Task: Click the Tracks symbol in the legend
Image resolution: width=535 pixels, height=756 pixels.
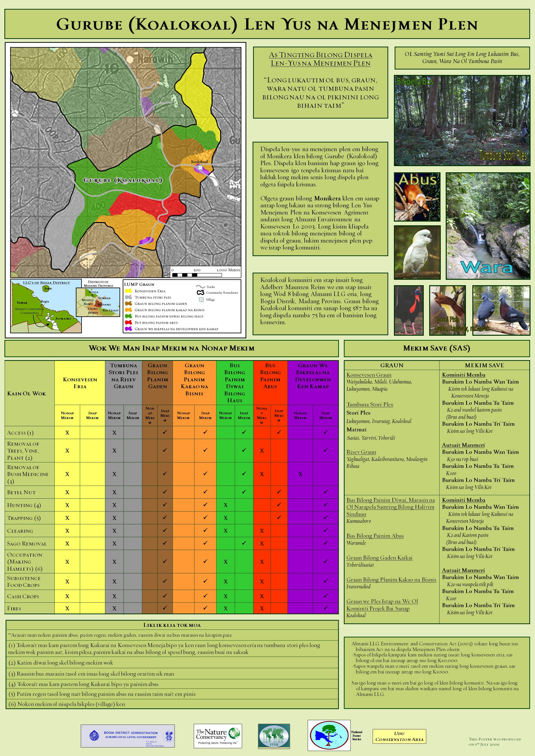Action: pos(200,287)
